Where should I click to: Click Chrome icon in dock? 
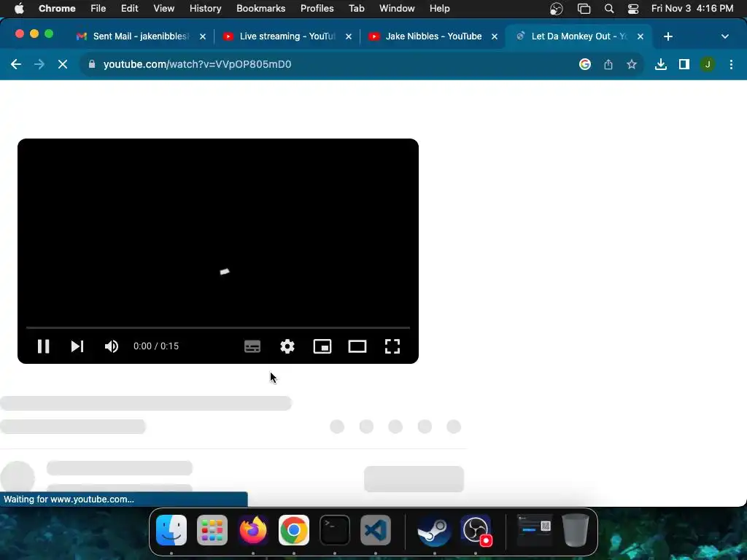point(294,530)
